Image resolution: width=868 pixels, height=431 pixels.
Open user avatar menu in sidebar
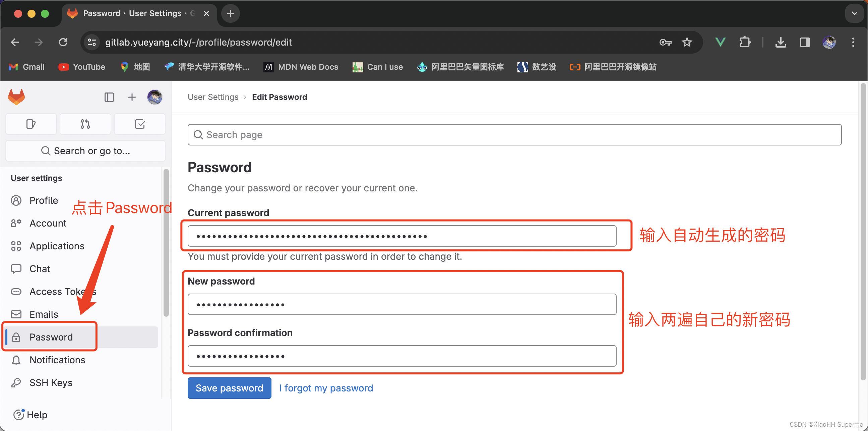point(154,98)
